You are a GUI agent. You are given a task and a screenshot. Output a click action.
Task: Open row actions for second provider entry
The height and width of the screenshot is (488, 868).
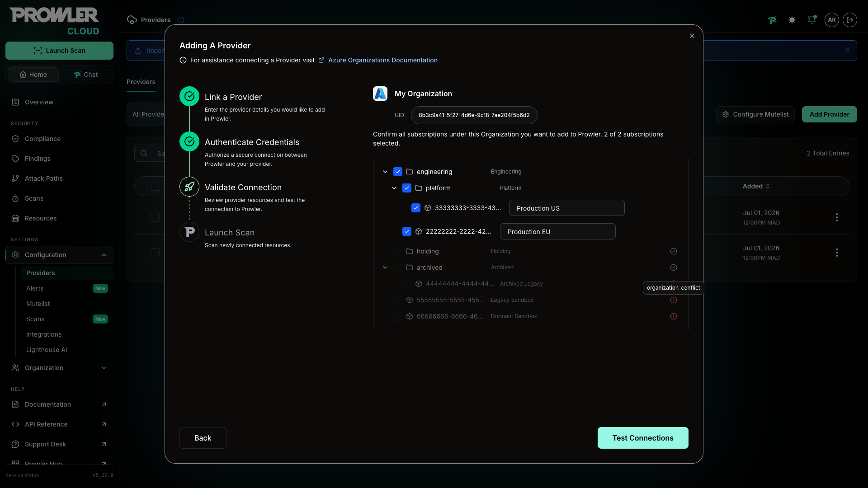(x=837, y=253)
